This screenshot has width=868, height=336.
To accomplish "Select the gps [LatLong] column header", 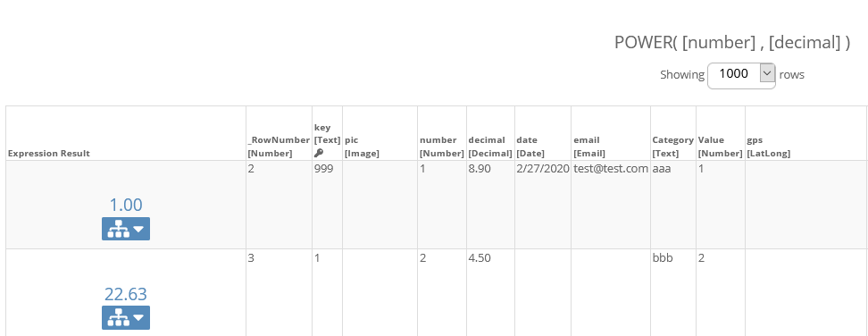I will coord(768,147).
